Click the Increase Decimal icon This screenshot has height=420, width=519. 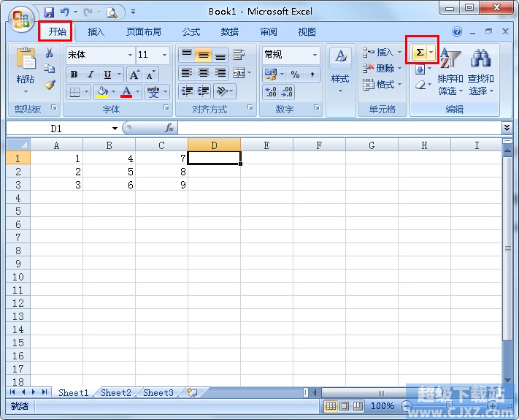click(x=270, y=92)
